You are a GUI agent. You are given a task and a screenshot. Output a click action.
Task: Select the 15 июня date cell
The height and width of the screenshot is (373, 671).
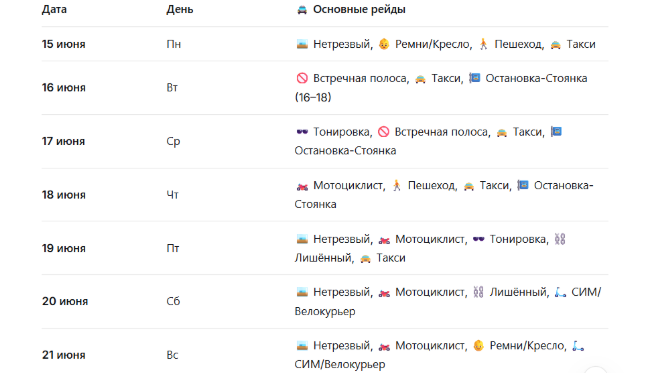63,44
